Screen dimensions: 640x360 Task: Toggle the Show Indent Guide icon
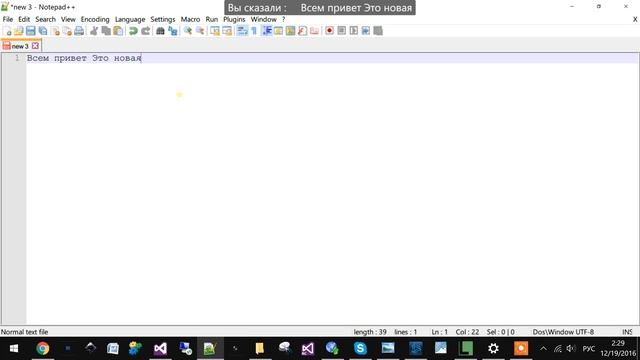267,31
